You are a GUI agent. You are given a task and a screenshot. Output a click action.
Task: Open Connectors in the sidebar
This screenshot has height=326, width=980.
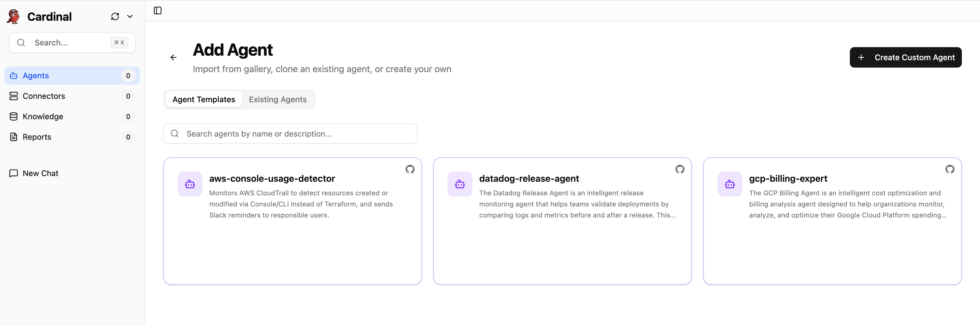(x=44, y=96)
